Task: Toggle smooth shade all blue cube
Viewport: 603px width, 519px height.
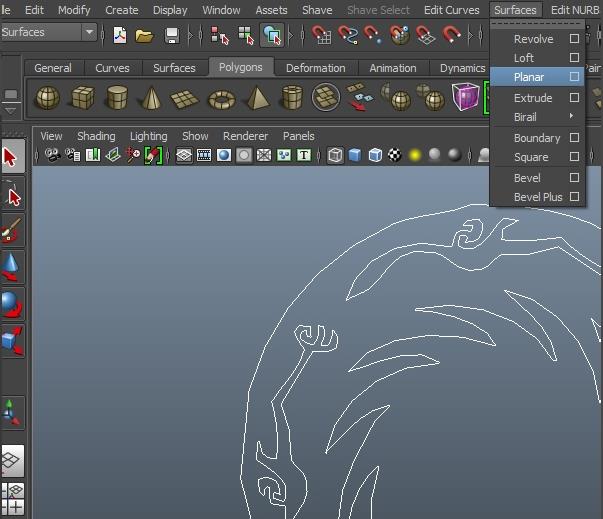Action: [x=355, y=155]
